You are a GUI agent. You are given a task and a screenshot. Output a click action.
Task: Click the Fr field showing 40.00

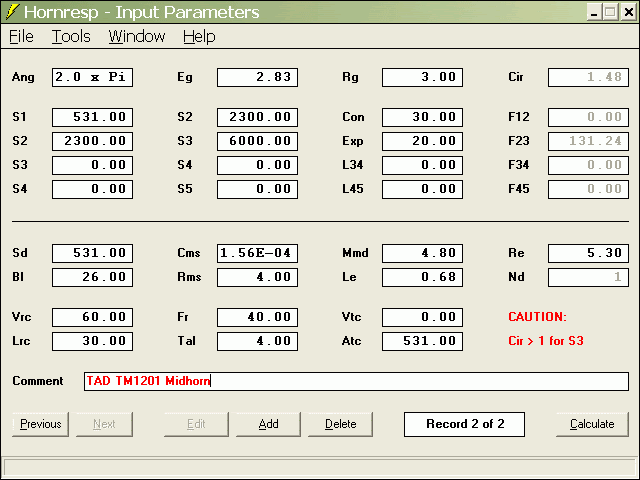click(257, 317)
